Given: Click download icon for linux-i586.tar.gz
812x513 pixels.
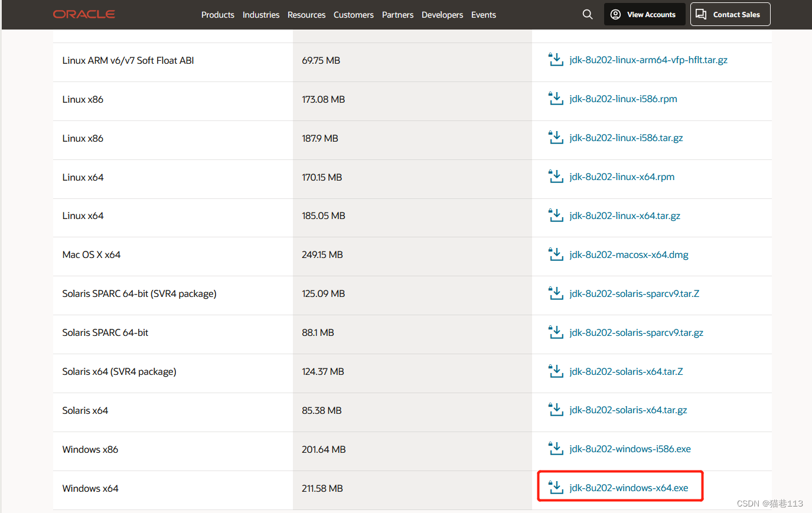Looking at the screenshot, I should [x=556, y=138].
